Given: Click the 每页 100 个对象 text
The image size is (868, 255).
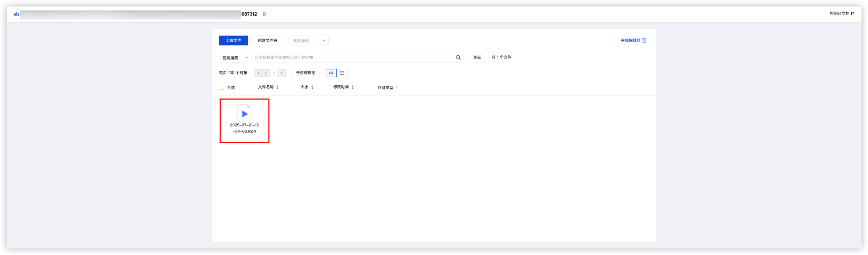Looking at the screenshot, I should click(233, 73).
